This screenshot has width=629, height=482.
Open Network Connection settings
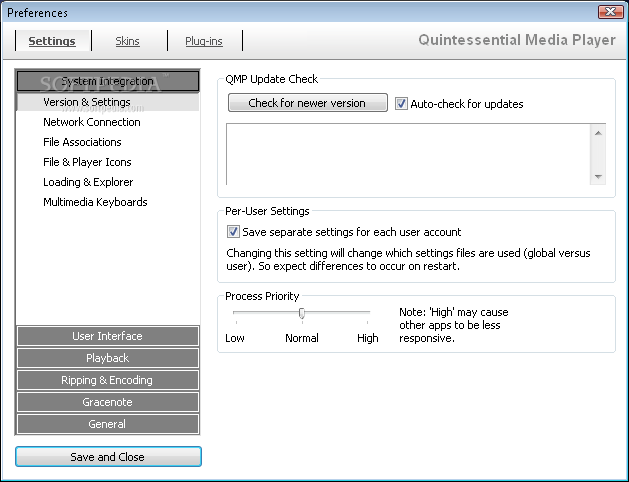coord(92,122)
